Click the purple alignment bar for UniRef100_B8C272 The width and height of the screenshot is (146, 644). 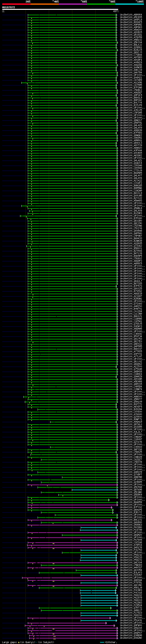click(70, 520)
